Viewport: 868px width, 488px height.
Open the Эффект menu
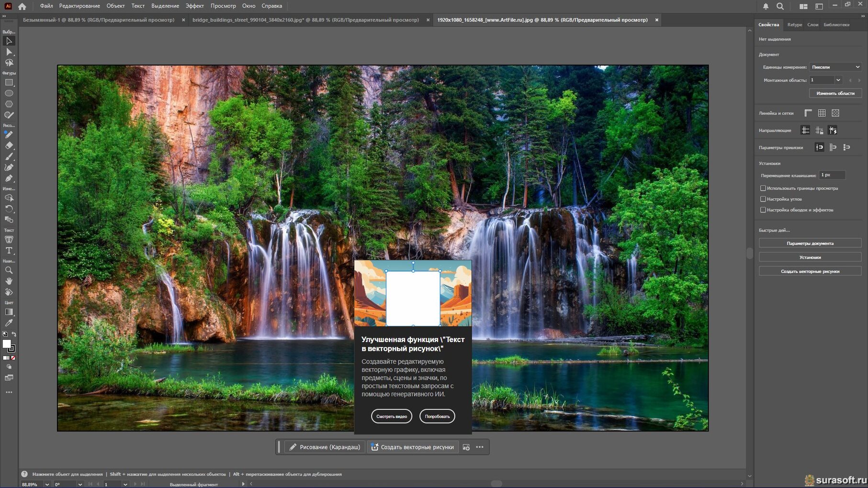coord(194,6)
